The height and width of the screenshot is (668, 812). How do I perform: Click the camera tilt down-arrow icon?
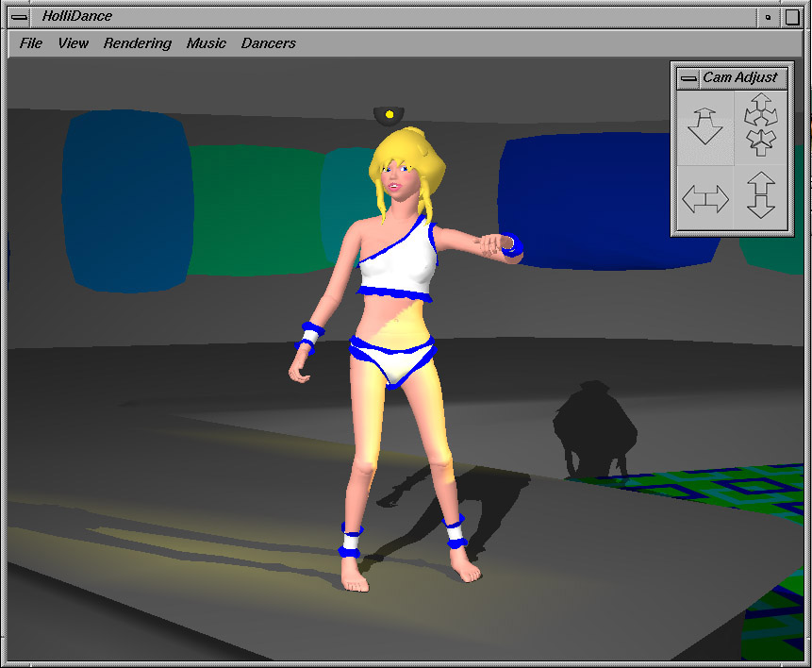705,127
